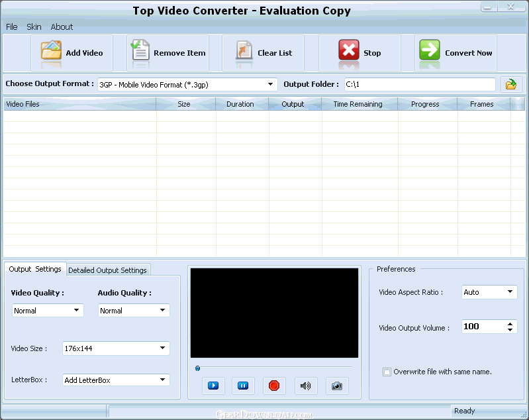The height and width of the screenshot is (420, 529).
Task: Click the Progress column header
Action: (x=428, y=104)
